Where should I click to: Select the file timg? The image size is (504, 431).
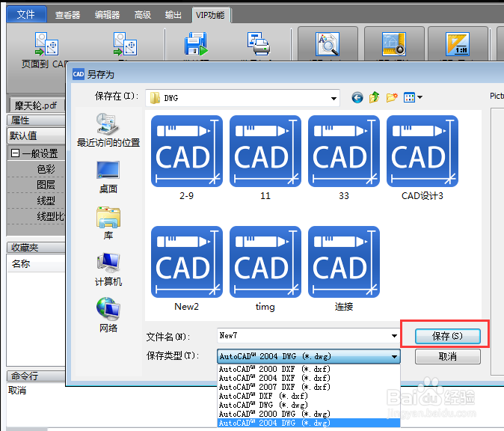[265, 269]
